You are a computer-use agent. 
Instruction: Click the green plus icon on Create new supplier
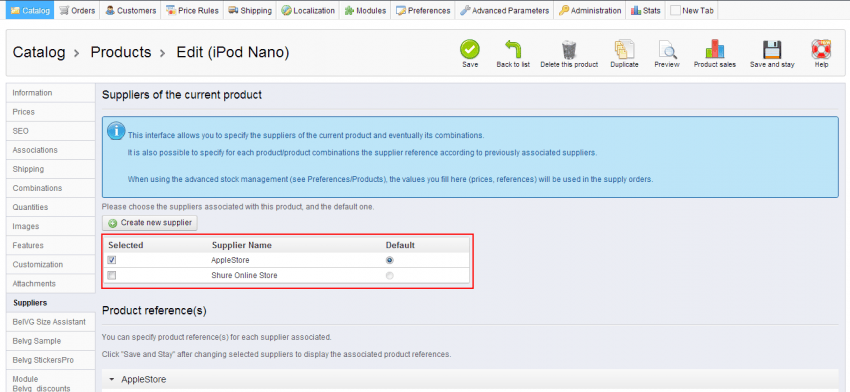pos(112,223)
